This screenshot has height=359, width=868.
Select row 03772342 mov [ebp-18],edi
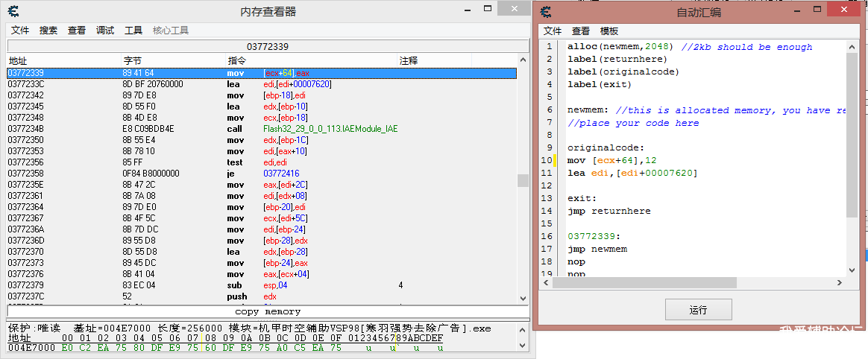[262, 95]
